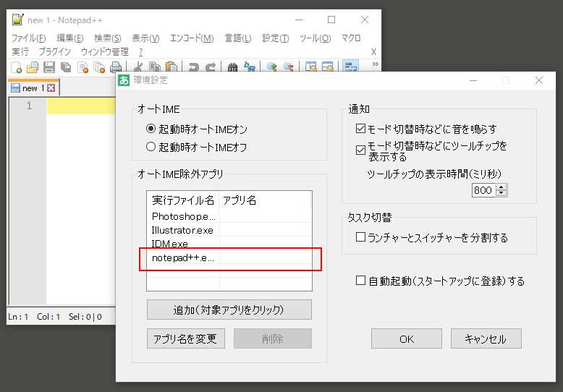Image resolution: width=563 pixels, height=392 pixels.
Task: Switch to the new 1 document tab
Action: click(33, 88)
